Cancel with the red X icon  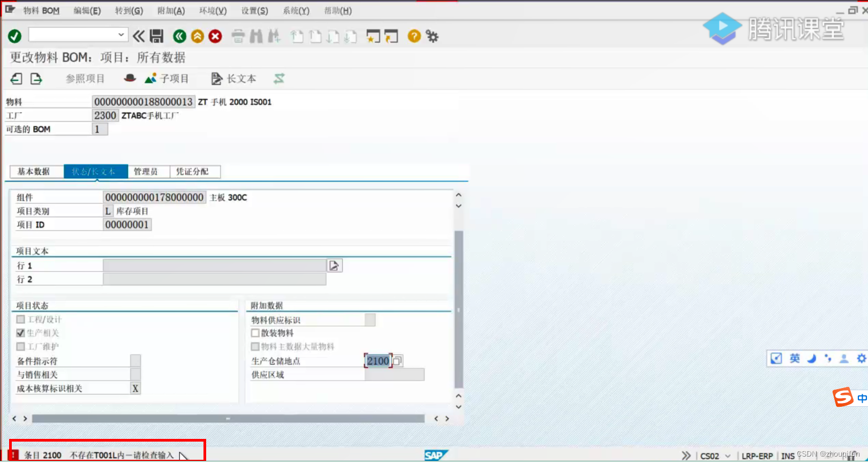tap(215, 36)
